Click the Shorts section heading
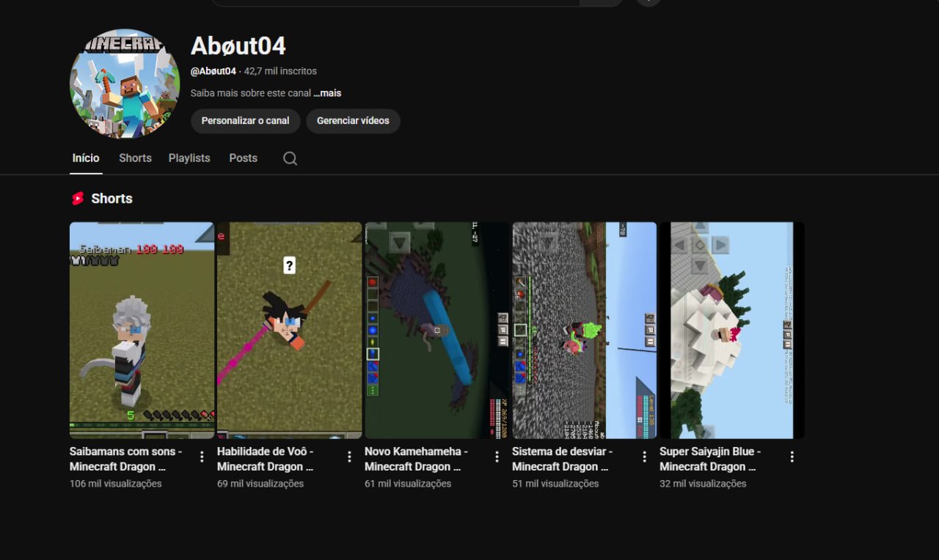 click(112, 199)
